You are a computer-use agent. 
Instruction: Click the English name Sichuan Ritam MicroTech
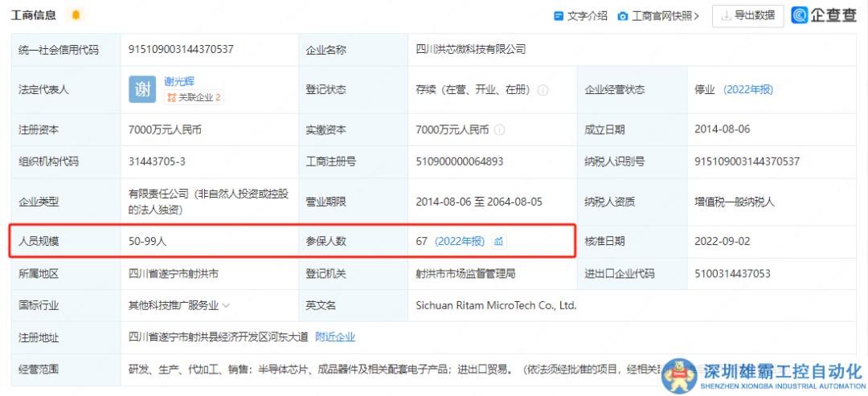[x=496, y=305]
